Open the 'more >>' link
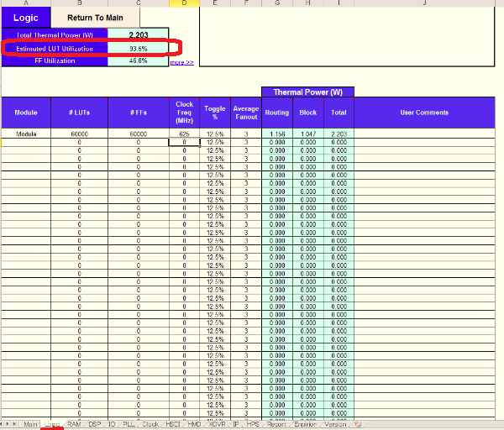Screen dimensions: 504x430 181,62
